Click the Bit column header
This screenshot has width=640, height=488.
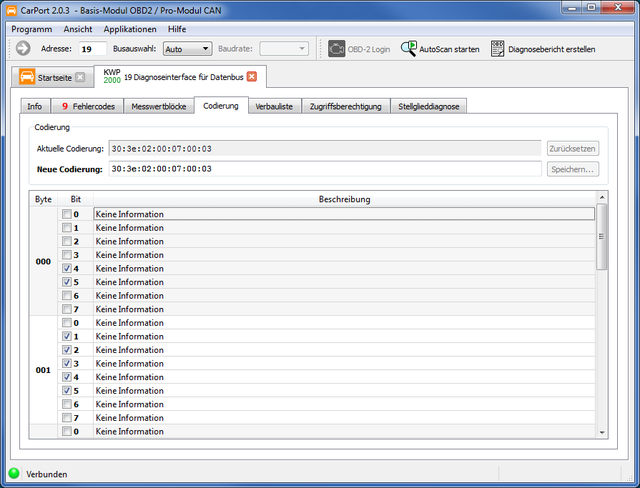(x=76, y=199)
